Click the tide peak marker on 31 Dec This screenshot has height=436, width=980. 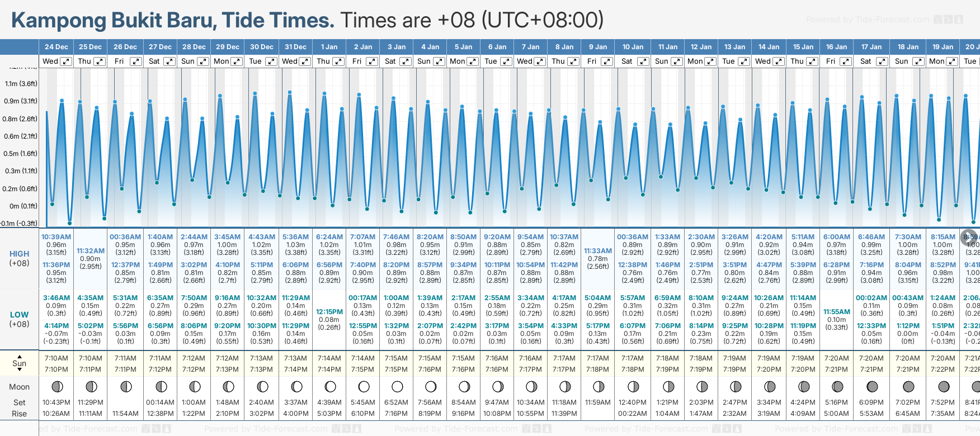(290, 92)
